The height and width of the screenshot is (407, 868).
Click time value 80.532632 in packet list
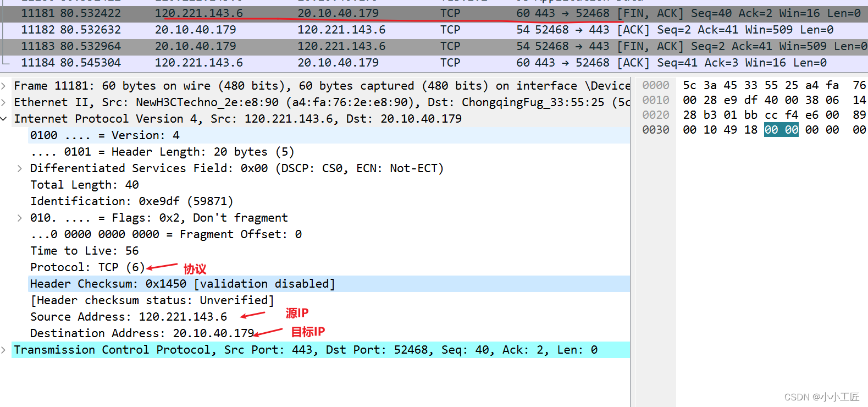91,30
